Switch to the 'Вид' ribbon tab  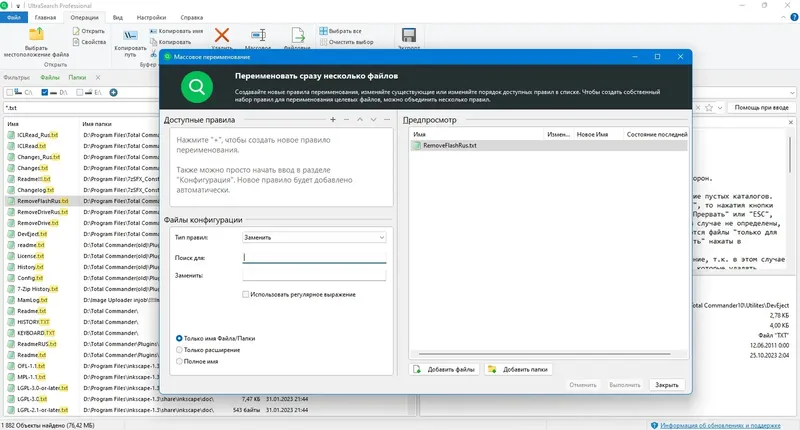tap(117, 17)
